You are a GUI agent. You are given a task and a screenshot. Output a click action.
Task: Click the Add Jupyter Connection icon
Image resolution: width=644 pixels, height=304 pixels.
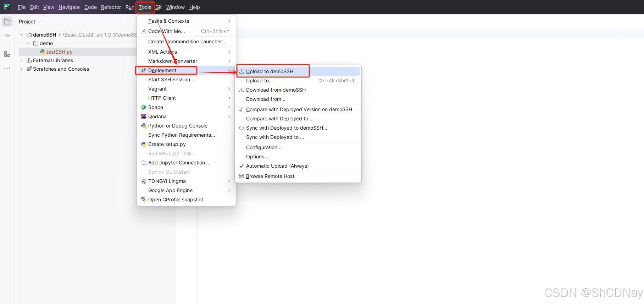coord(144,163)
